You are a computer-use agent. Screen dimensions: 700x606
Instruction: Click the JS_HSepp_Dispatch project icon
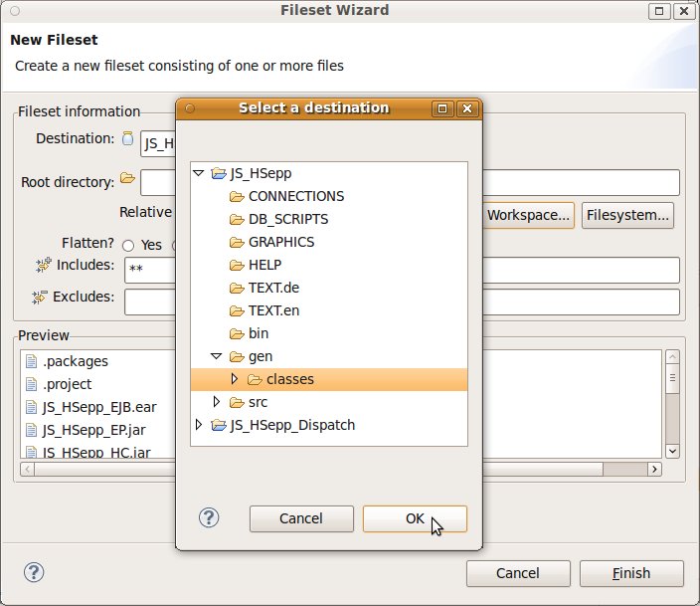(x=219, y=425)
